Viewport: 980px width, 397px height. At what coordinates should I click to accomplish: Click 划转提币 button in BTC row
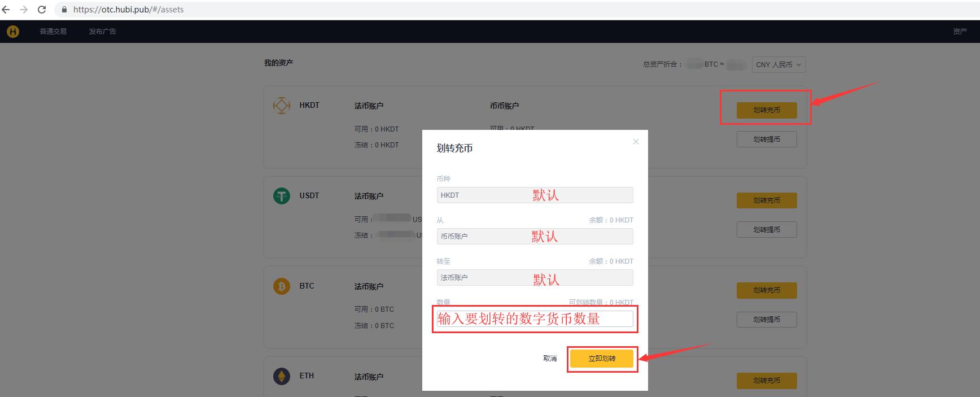767,320
